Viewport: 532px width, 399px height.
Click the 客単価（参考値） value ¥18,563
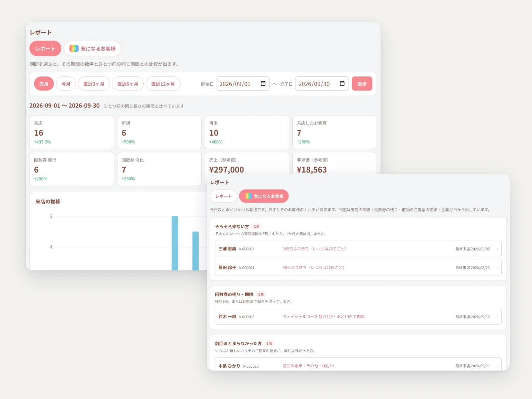click(x=312, y=170)
